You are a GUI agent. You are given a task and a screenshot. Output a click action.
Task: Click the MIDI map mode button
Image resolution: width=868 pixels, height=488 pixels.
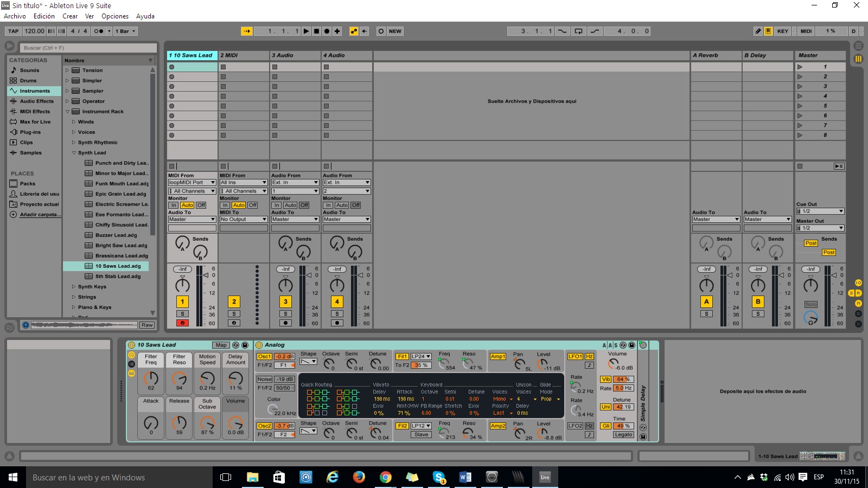tap(806, 31)
